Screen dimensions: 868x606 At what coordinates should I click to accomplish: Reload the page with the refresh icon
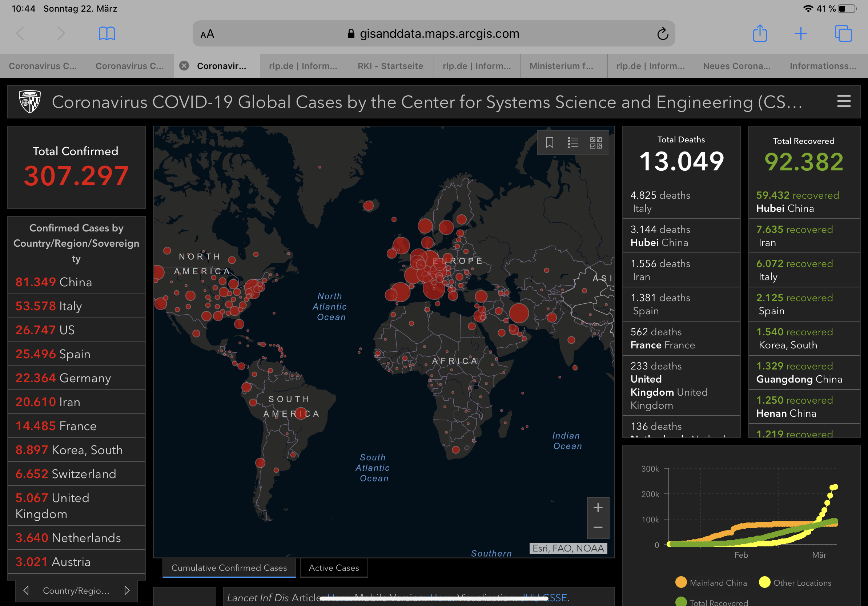662,34
